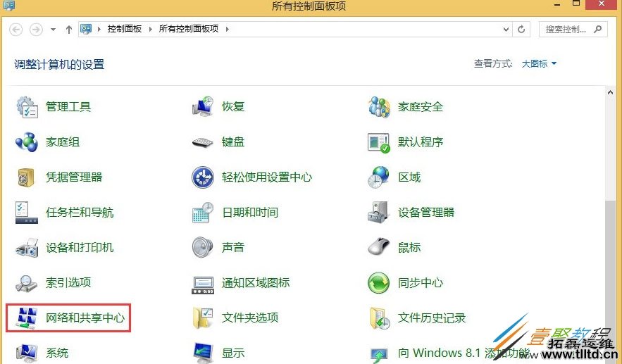Open the recent locations dropdown arrow
This screenshot has height=364, width=622.
click(53, 30)
